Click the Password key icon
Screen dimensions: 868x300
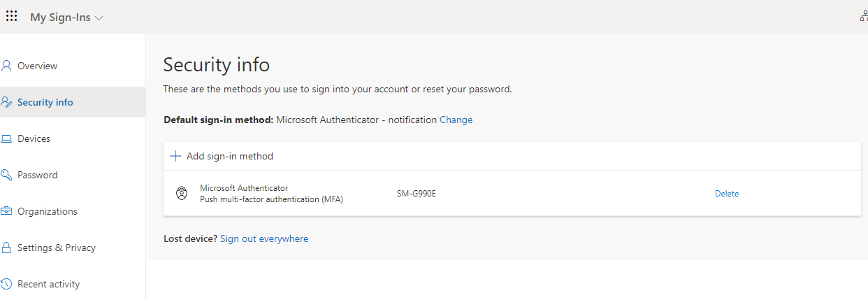[7, 175]
